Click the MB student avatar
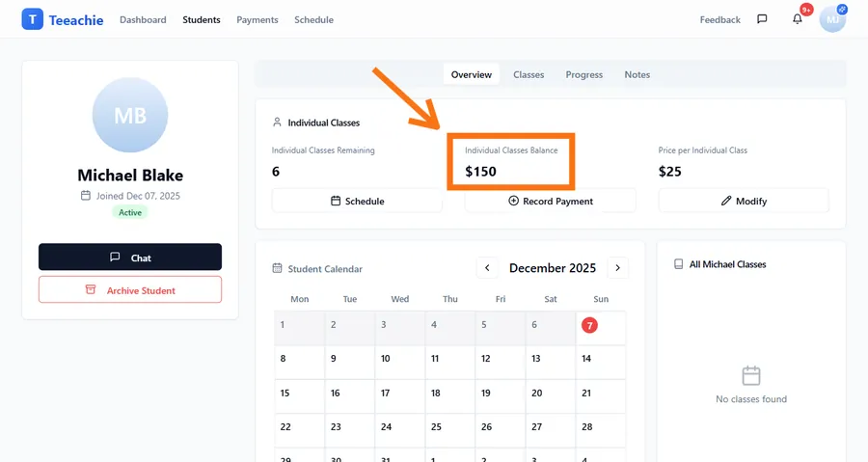Image resolution: width=868 pixels, height=462 pixels. point(130,116)
